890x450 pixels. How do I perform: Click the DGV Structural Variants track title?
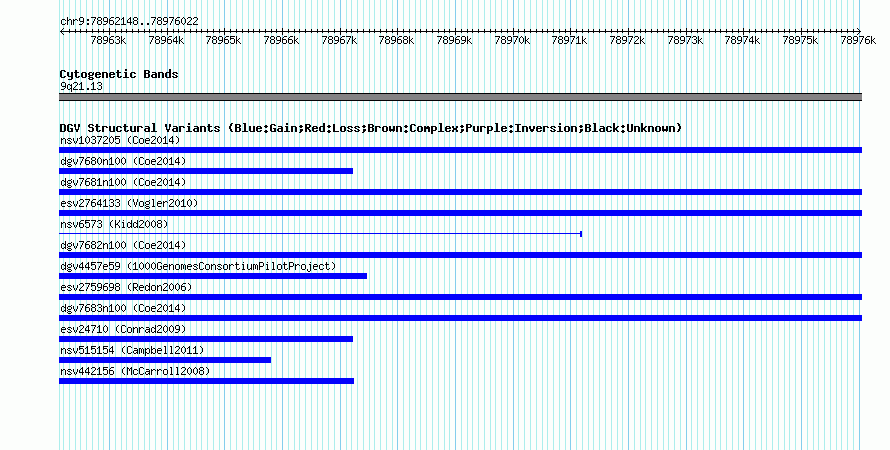[x=371, y=128]
